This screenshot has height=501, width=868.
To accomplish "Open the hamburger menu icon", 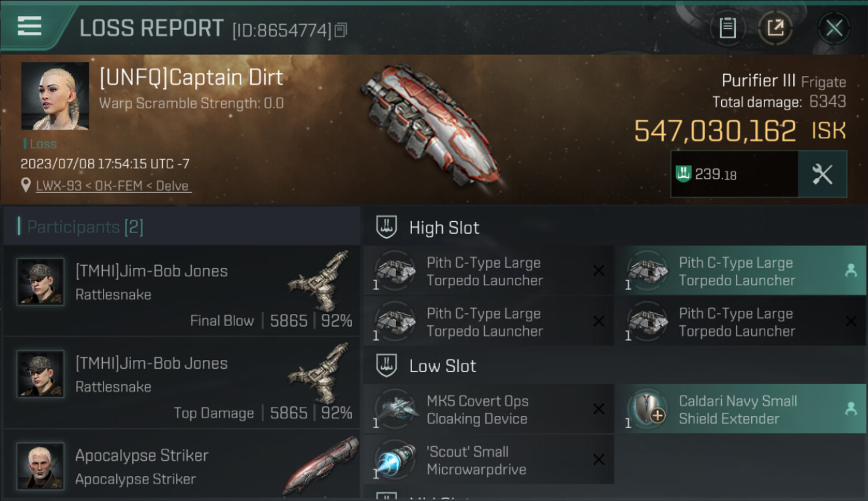I will pyautogui.click(x=30, y=26).
